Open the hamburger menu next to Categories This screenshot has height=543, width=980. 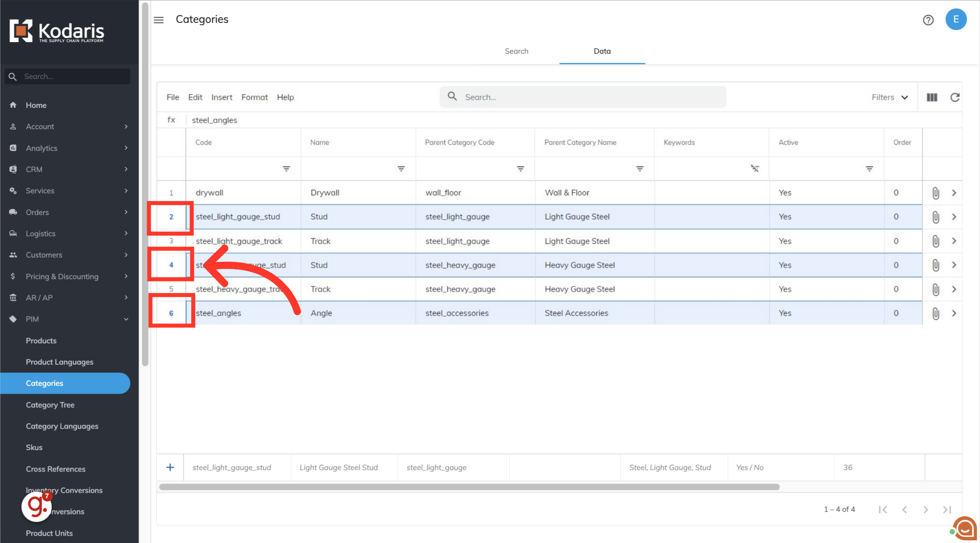[159, 20]
